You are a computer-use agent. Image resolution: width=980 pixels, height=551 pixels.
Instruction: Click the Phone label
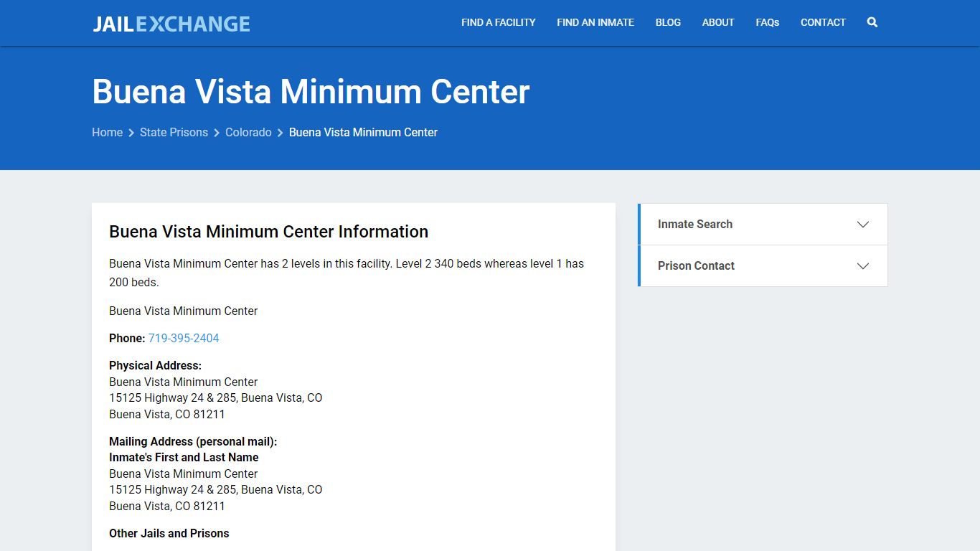[x=127, y=338]
